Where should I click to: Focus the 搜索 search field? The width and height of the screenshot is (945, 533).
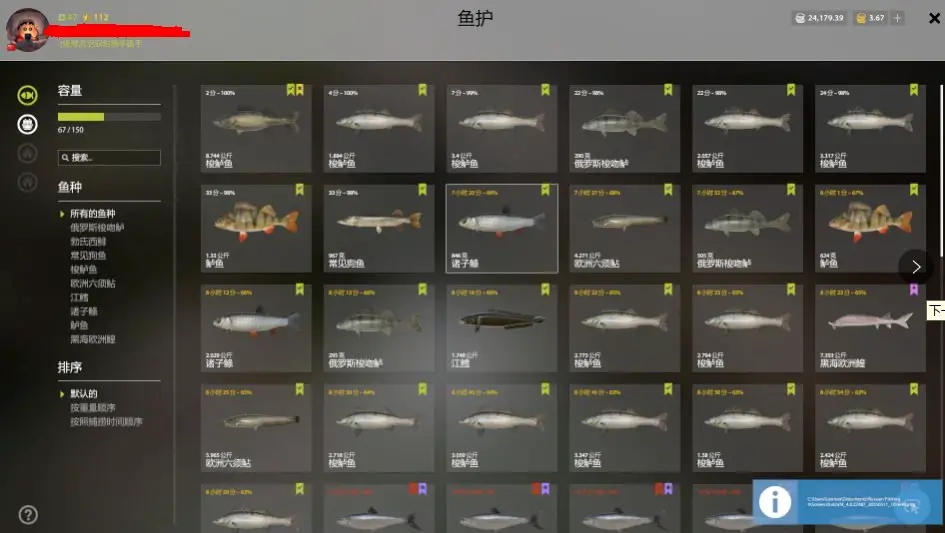pyautogui.click(x=109, y=157)
